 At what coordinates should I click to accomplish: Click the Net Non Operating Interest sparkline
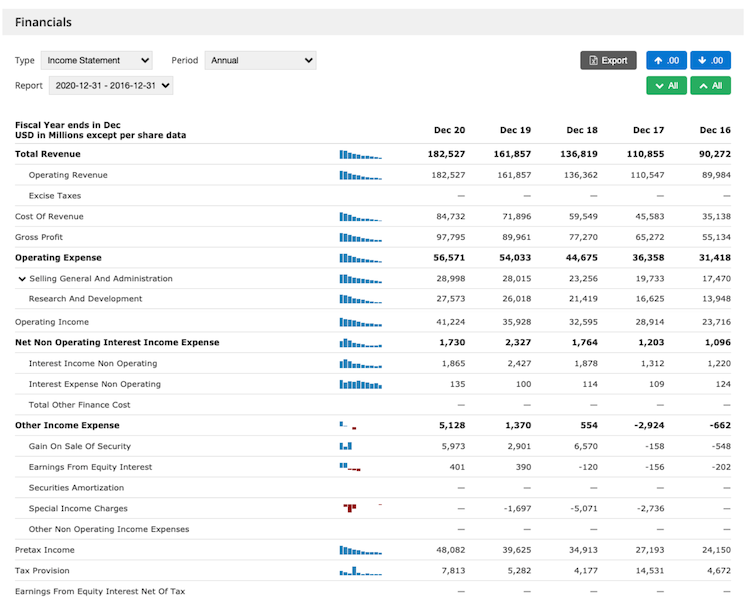click(361, 343)
